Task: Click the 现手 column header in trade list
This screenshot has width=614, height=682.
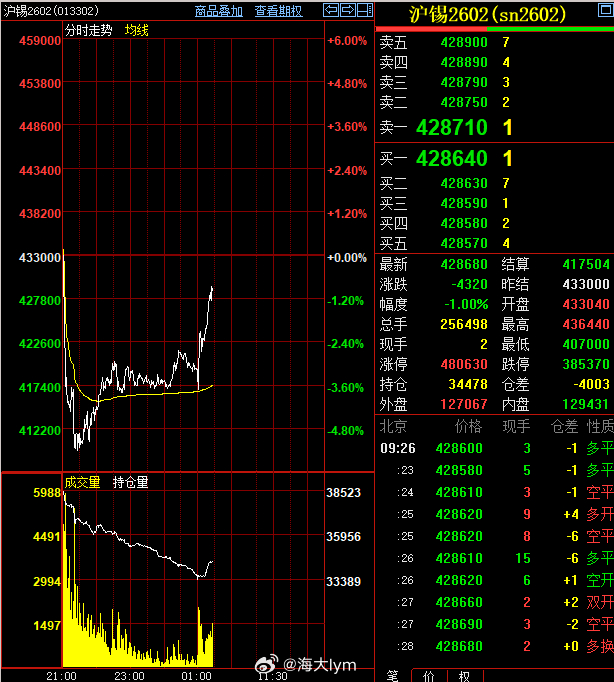Action: tap(517, 427)
